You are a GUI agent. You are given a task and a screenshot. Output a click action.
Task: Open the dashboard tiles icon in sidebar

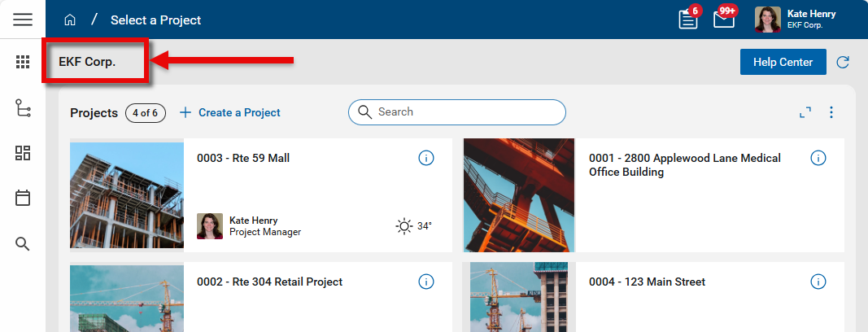click(23, 153)
